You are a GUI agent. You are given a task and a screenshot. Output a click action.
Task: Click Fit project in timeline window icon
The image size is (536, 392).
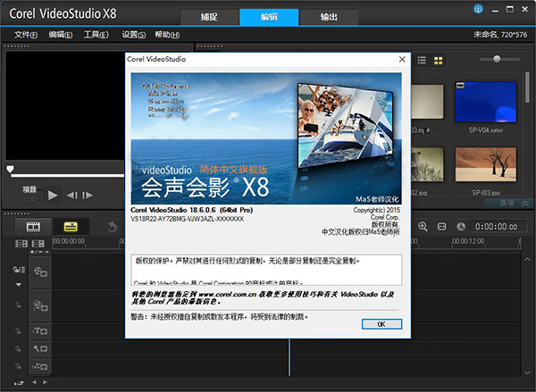pos(441,227)
